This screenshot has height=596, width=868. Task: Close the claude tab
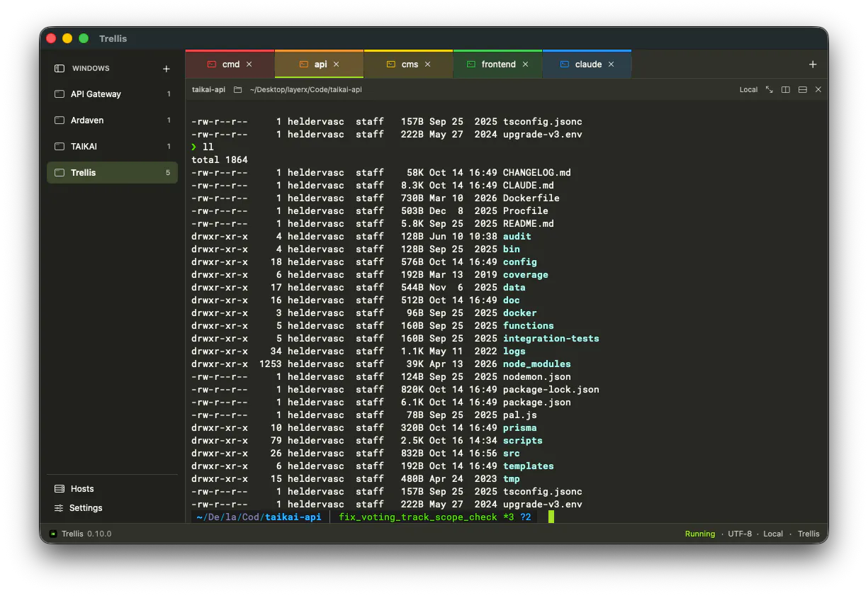[611, 64]
